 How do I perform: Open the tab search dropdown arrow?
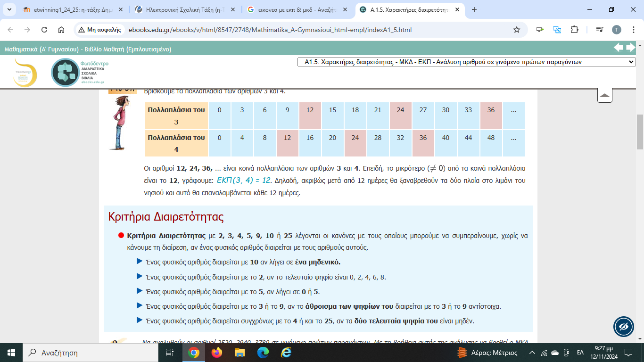point(10,9)
